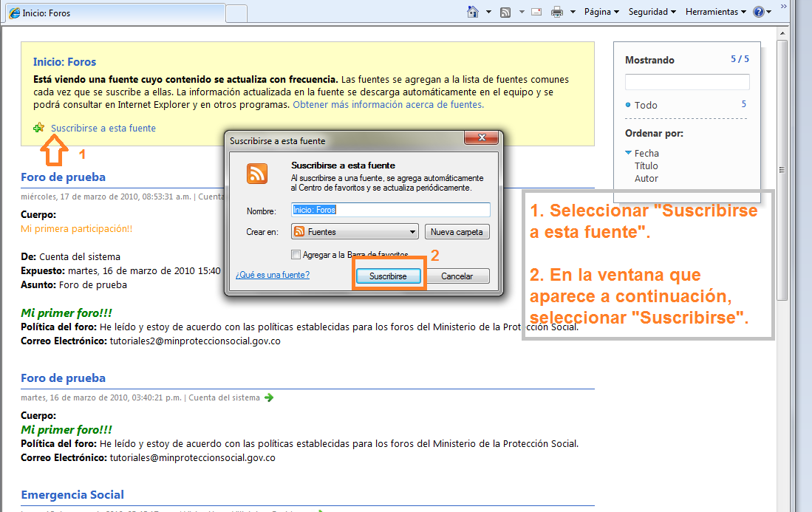
Task: Open the Home button dropdown arrow
Action: (488, 12)
